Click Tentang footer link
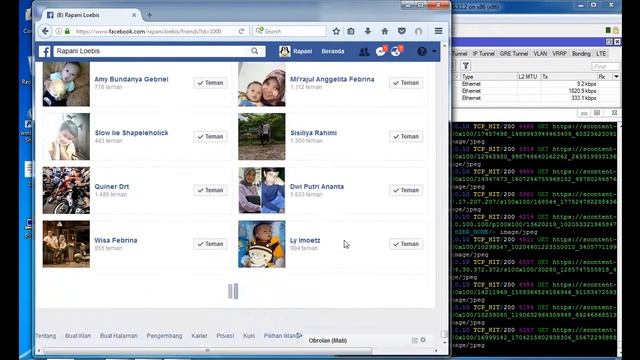Viewport: 640px width, 360px height. pos(46,336)
